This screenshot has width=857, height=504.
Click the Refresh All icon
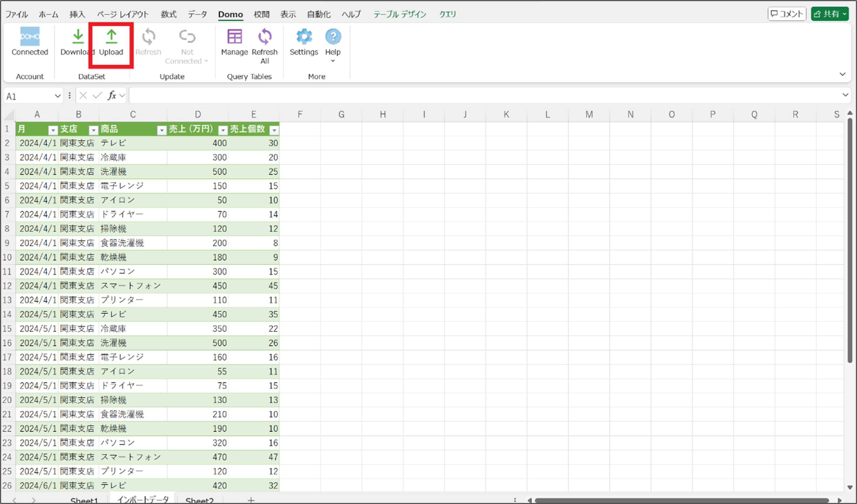pos(264,37)
